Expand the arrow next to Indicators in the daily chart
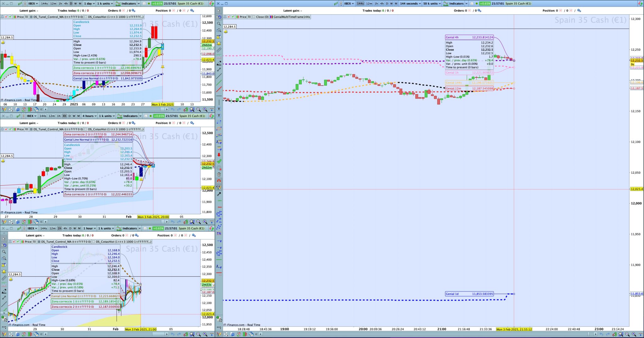Viewport: 644px width, 338px height. point(139,3)
